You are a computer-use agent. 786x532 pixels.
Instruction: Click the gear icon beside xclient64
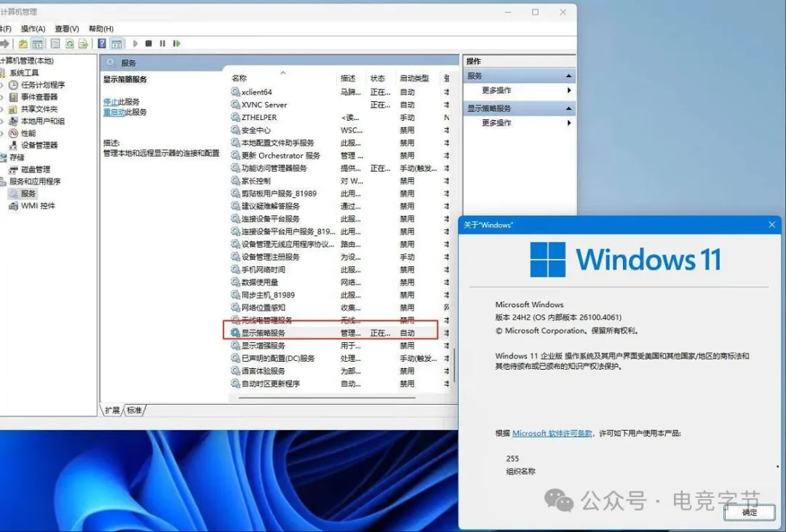[x=235, y=92]
